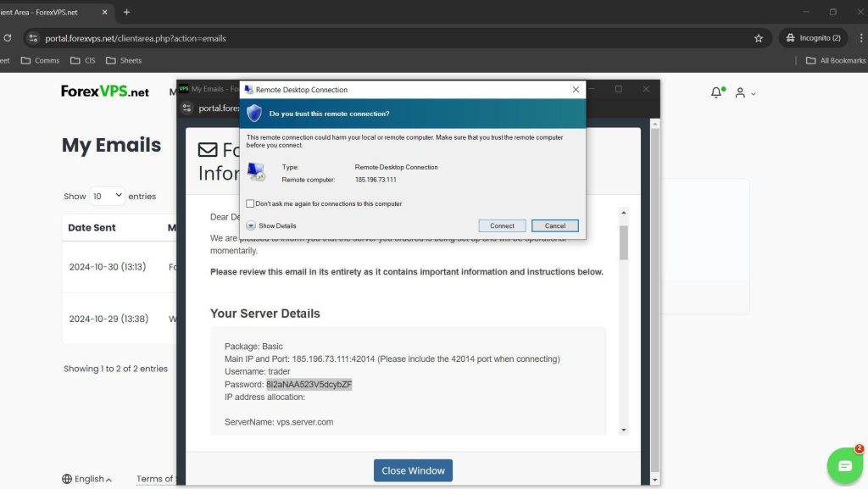Screen dimensions: 868x489
Task: Maximize the My Emails popup window
Action: click(x=618, y=88)
